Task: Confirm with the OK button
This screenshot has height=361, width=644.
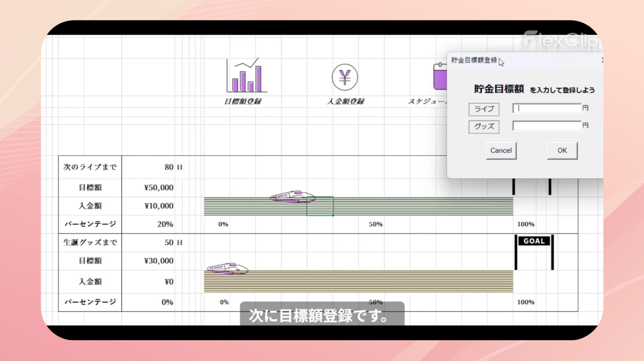Action: (562, 151)
